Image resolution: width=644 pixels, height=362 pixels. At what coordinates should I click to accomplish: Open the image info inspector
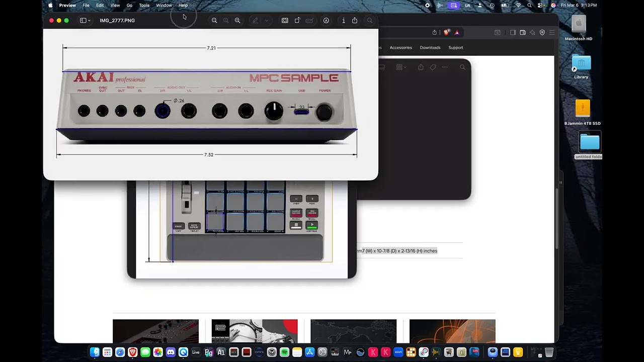pos(344,21)
